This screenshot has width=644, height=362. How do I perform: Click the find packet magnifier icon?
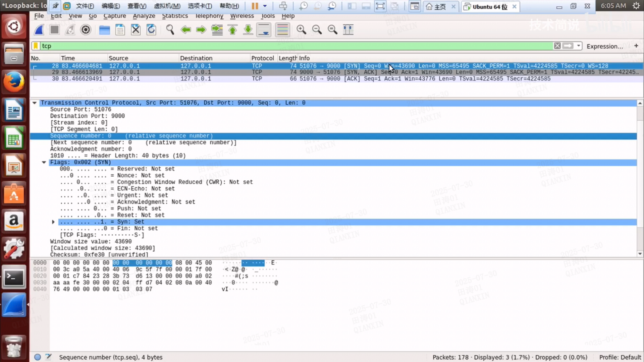[x=170, y=30]
